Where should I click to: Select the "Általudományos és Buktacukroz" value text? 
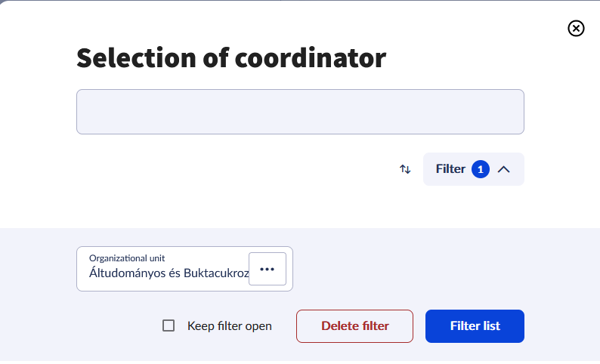coord(169,273)
